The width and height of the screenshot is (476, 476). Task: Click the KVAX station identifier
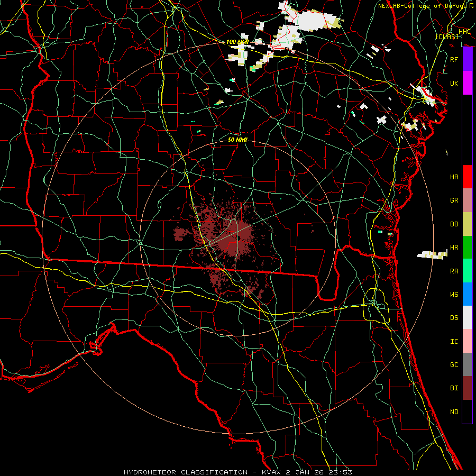pos(272,472)
